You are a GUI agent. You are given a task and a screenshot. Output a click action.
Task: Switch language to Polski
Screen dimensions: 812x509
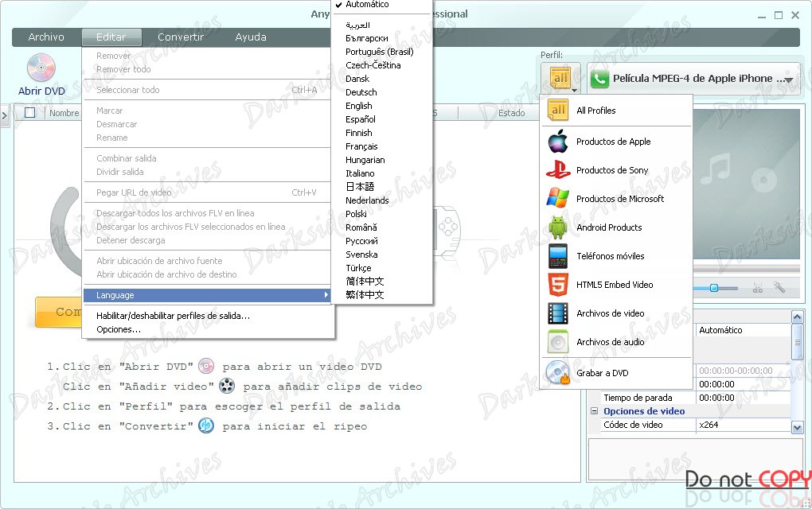point(356,214)
